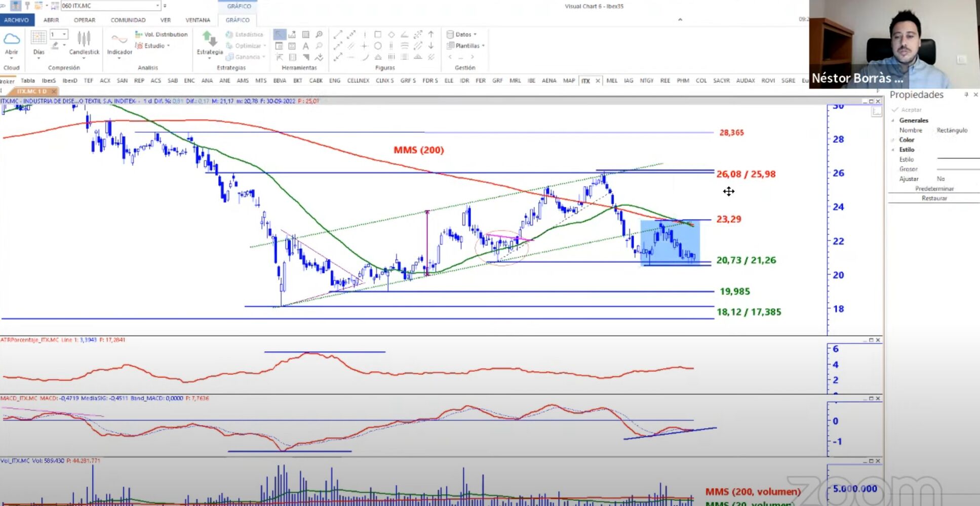
Task: Open the BBVA symbol tab
Action: coord(280,80)
